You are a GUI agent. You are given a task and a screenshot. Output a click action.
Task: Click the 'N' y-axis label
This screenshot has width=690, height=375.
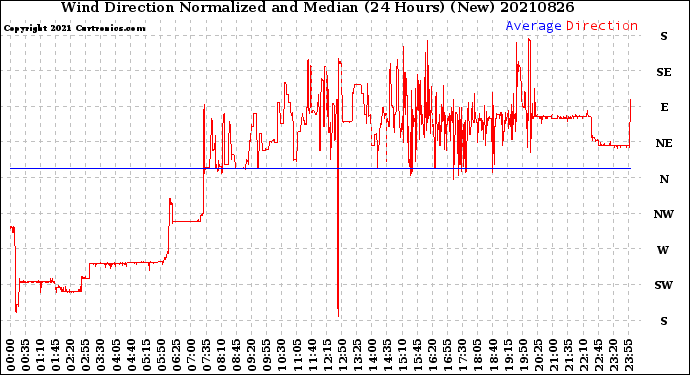tap(664, 179)
